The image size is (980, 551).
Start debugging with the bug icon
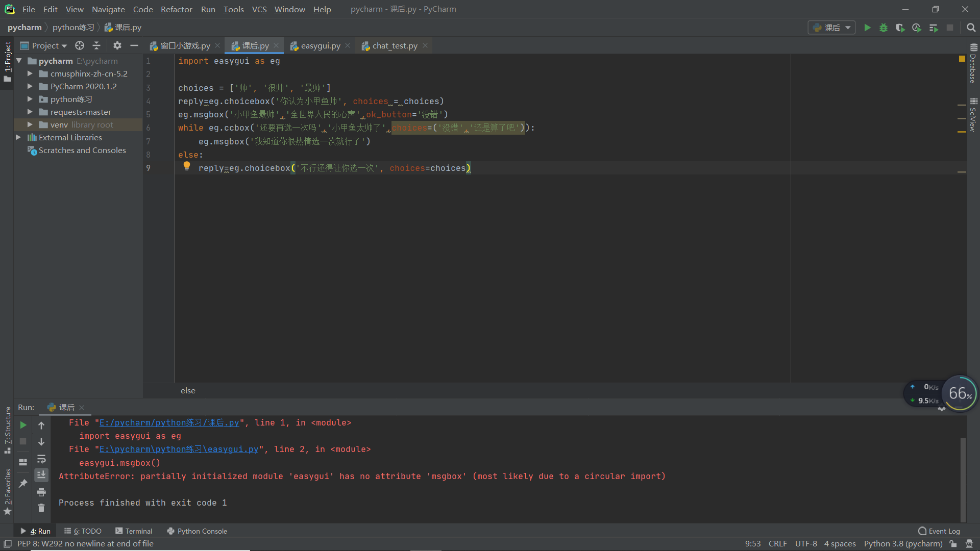tap(884, 28)
